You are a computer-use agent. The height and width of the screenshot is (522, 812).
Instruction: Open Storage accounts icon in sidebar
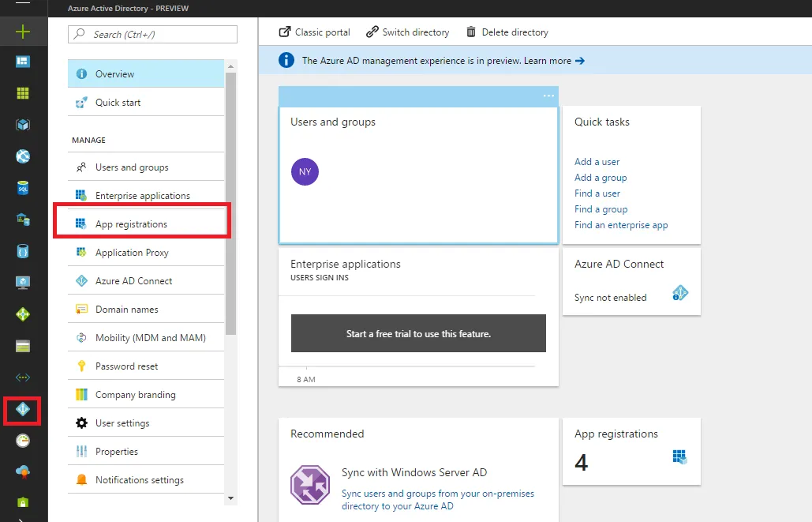tap(23, 346)
